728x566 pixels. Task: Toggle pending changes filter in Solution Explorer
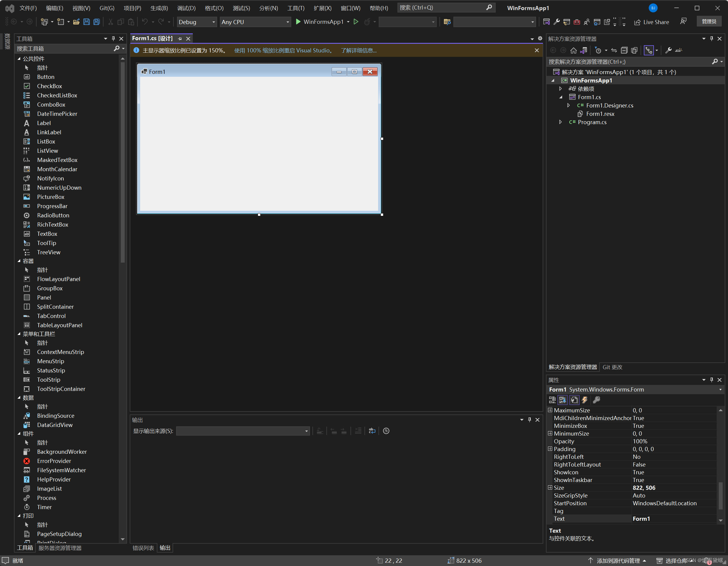(x=598, y=50)
